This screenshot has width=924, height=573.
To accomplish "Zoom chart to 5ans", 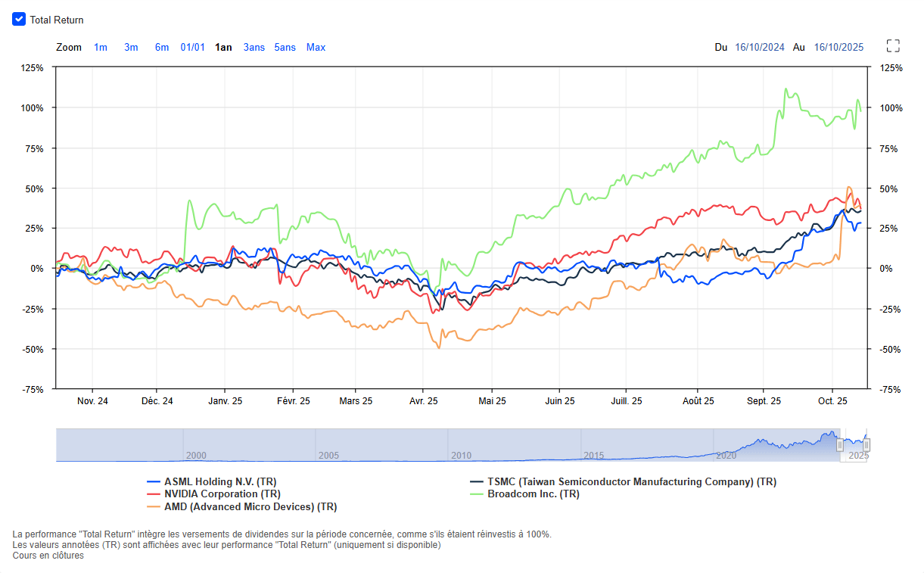I will coord(285,48).
